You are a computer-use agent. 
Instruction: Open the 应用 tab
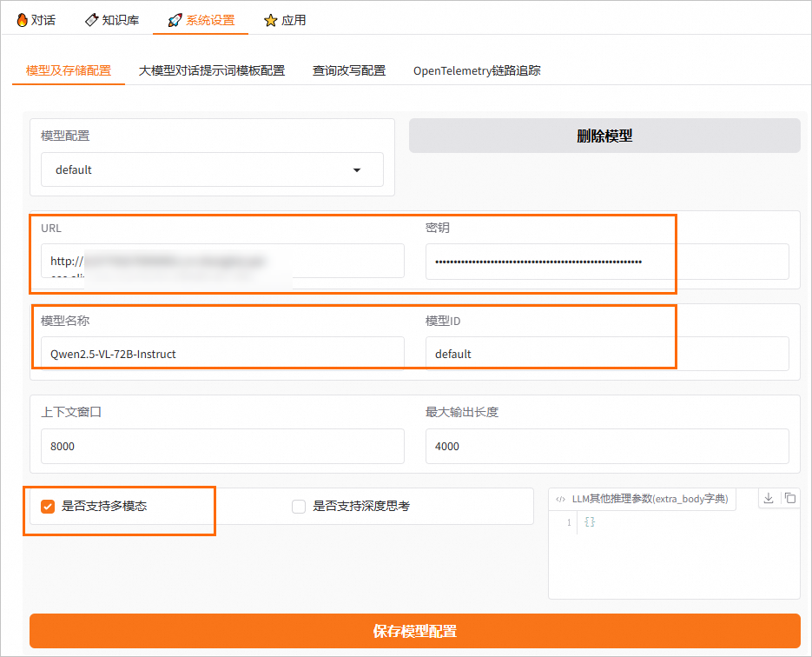click(285, 20)
